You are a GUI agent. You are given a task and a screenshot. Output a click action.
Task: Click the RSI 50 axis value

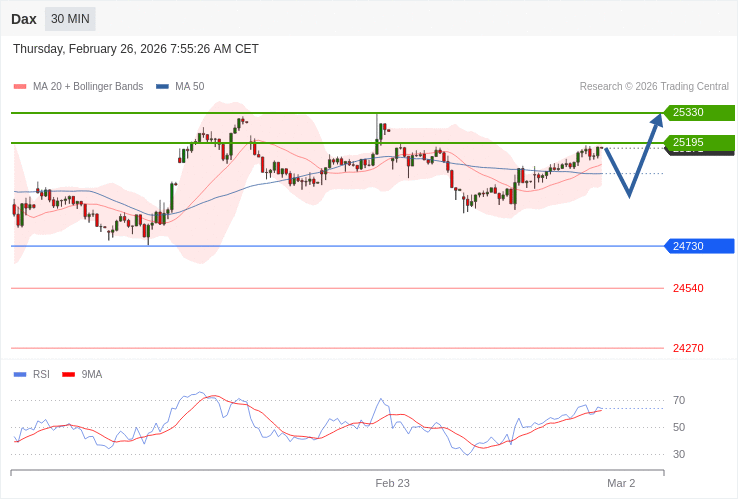pyautogui.click(x=679, y=427)
